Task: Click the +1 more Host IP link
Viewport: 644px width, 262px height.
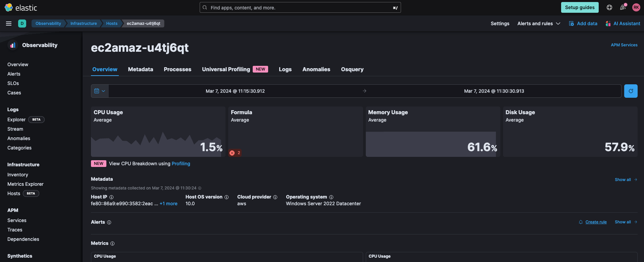Action: 168,204
